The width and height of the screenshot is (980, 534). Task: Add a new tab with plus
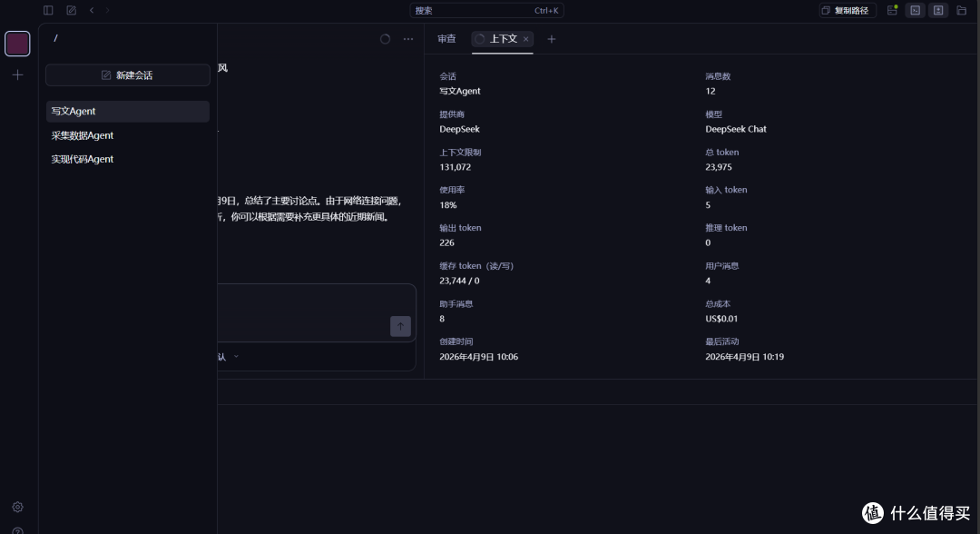click(x=552, y=39)
